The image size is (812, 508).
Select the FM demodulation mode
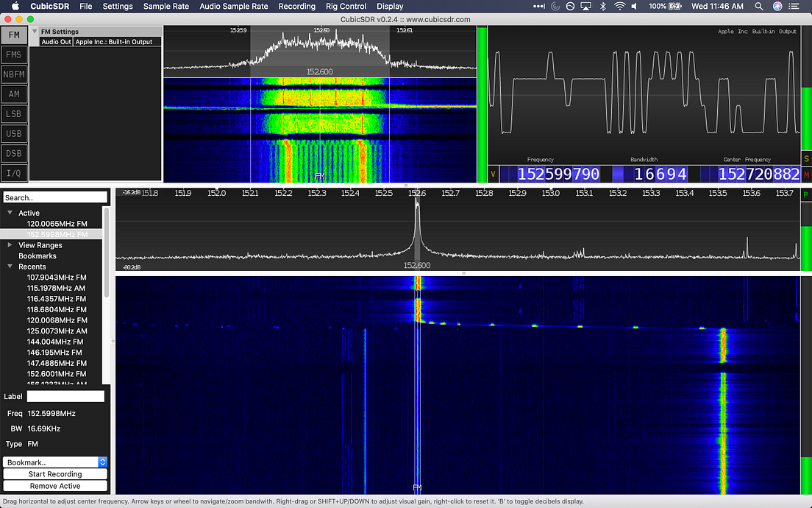[15, 34]
